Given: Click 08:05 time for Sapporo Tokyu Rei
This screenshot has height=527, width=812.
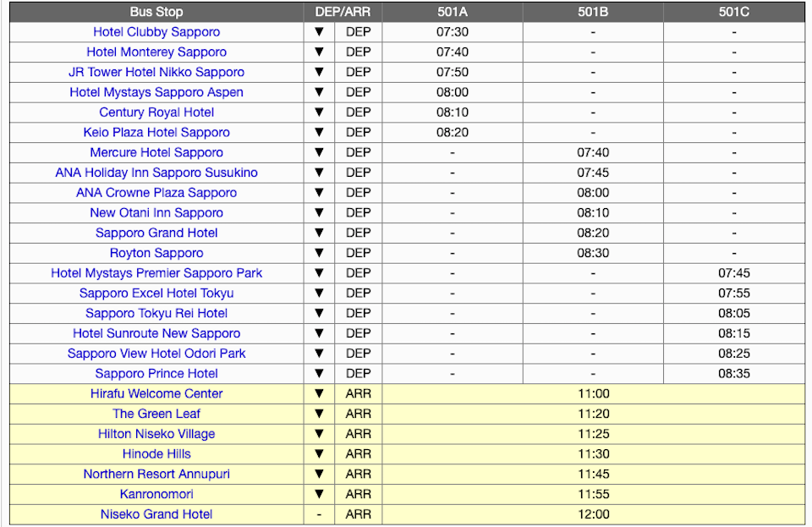Looking at the screenshot, I should coord(734,313).
